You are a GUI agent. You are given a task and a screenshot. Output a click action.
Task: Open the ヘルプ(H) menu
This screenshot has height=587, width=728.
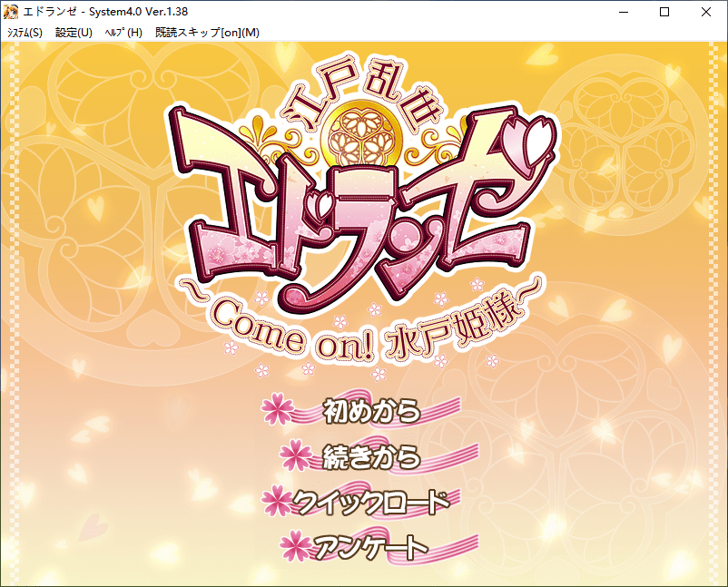point(124,33)
